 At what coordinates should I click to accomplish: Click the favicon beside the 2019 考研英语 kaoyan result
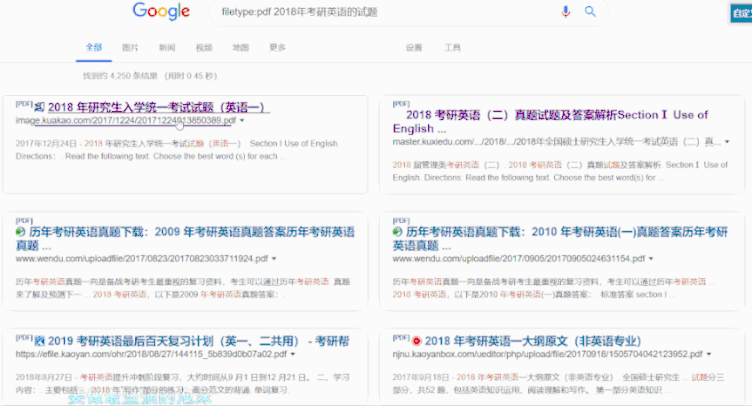click(24, 341)
